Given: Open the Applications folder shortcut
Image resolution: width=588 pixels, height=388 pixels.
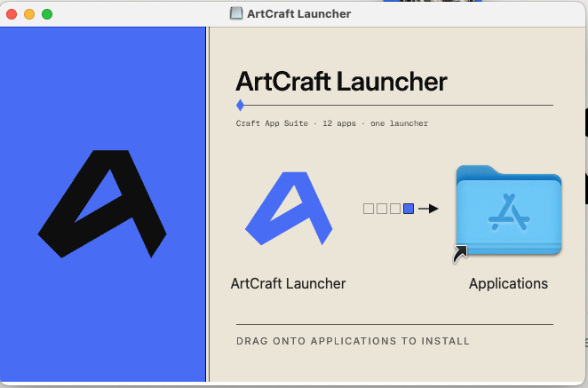Looking at the screenshot, I should click(x=508, y=213).
